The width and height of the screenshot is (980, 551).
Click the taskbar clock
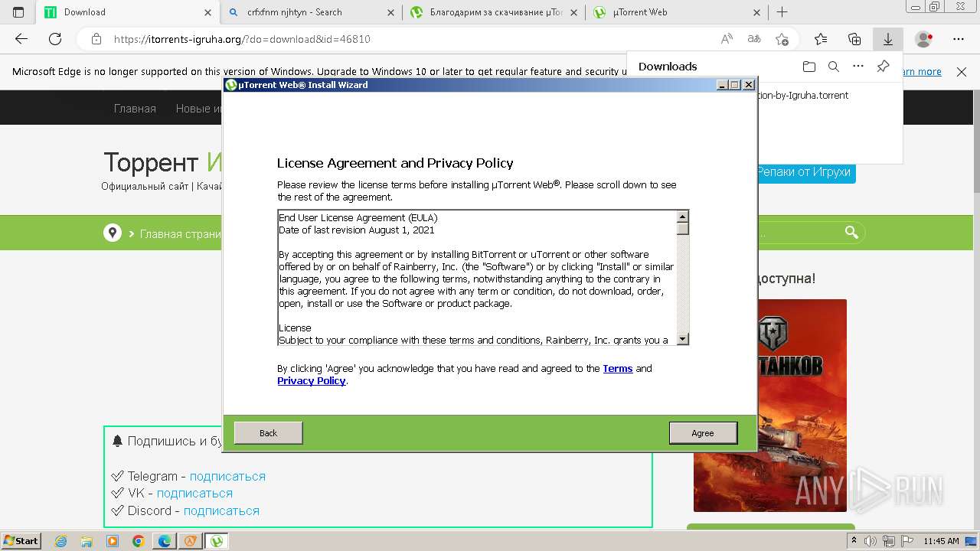coord(941,541)
